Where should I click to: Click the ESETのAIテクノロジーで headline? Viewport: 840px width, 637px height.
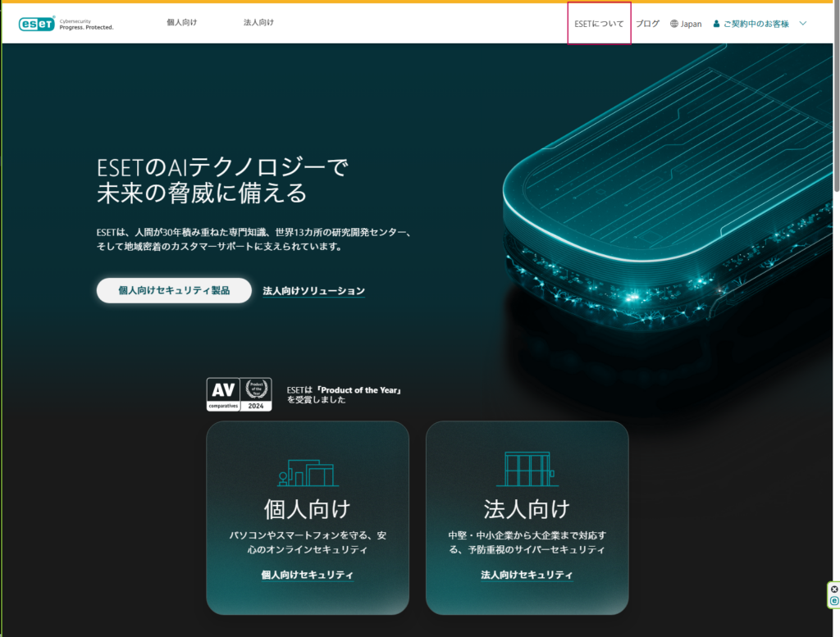(x=222, y=168)
